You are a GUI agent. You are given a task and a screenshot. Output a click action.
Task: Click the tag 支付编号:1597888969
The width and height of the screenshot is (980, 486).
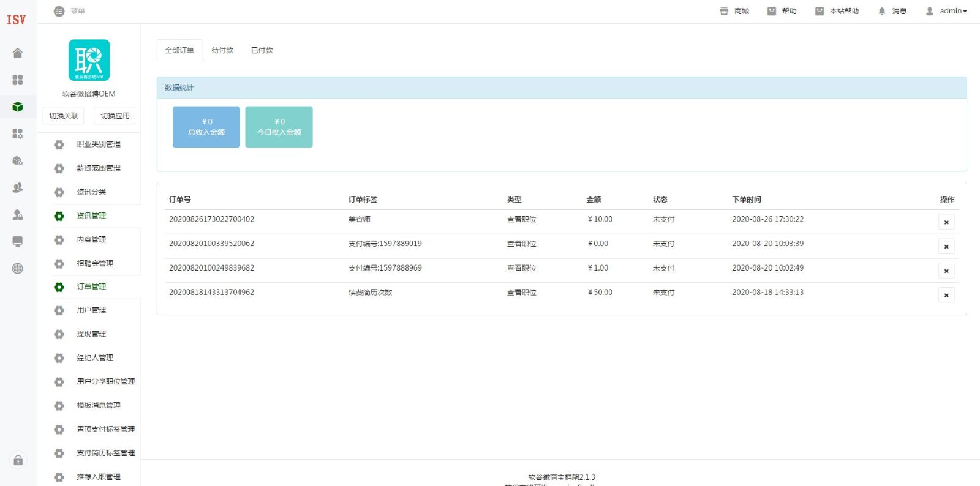click(x=385, y=268)
